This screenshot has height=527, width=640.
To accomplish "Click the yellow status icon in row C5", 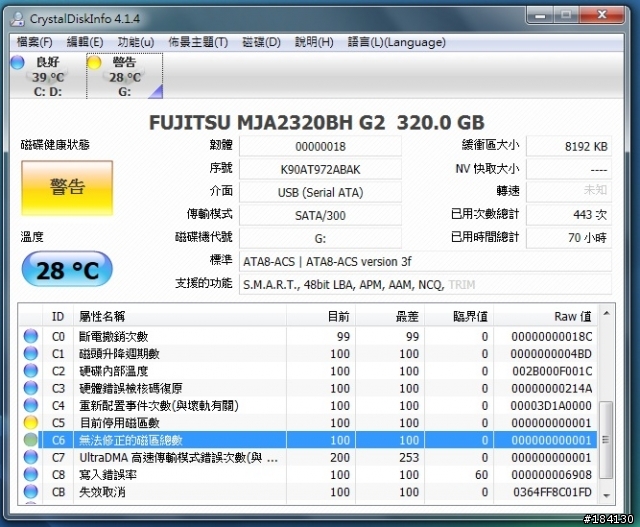I will point(31,423).
